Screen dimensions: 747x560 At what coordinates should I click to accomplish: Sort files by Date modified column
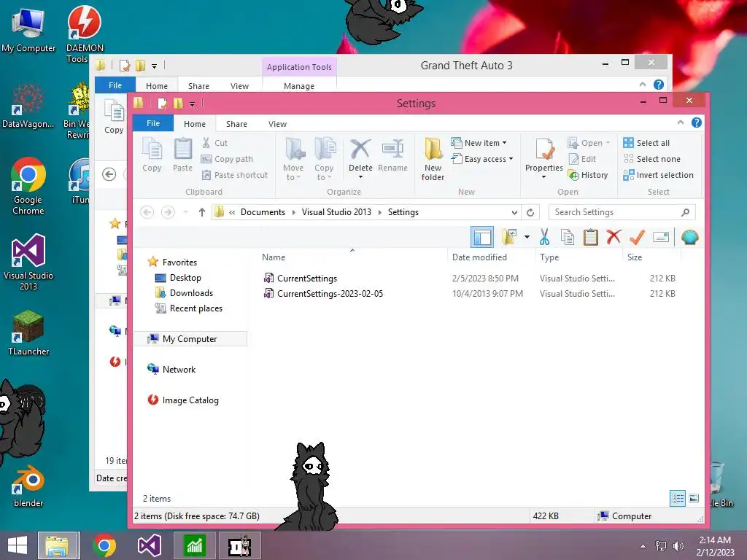click(479, 257)
